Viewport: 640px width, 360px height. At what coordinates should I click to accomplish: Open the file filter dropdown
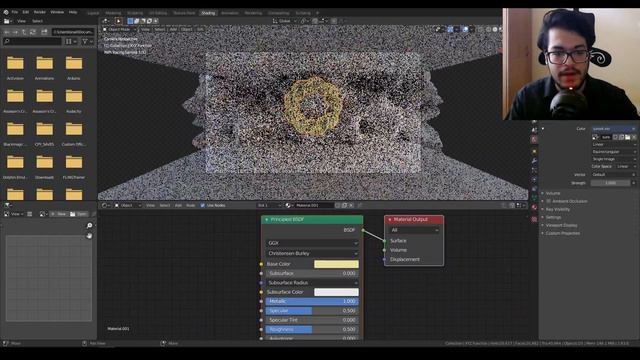[x=87, y=41]
